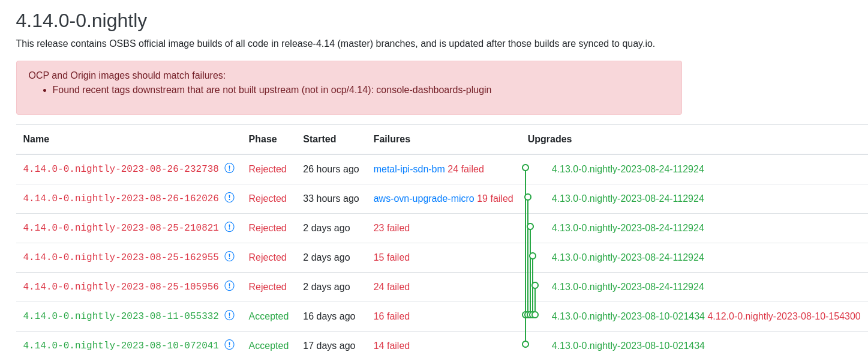Click info icon beside nightly-2023-08-26-232738

pos(229,168)
